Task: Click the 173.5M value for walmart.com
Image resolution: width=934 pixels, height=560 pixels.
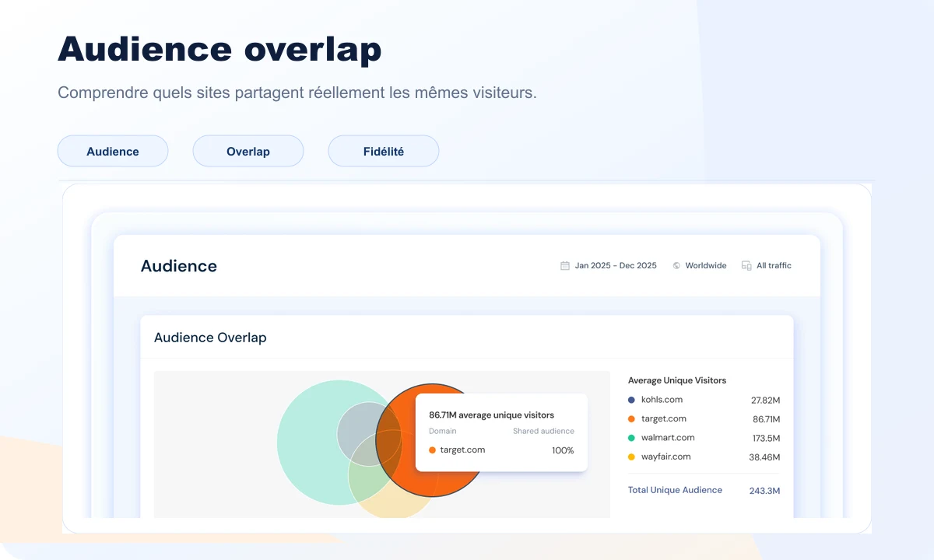Action: (x=766, y=438)
